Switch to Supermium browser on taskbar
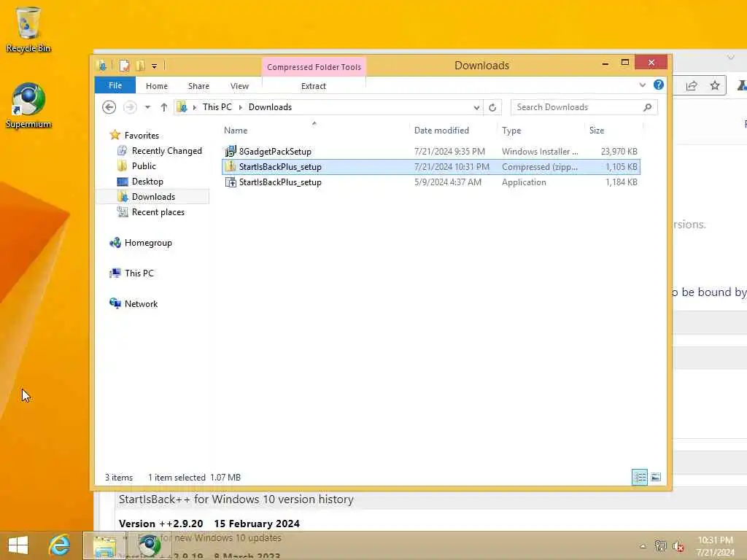Image resolution: width=747 pixels, height=560 pixels. [149, 545]
